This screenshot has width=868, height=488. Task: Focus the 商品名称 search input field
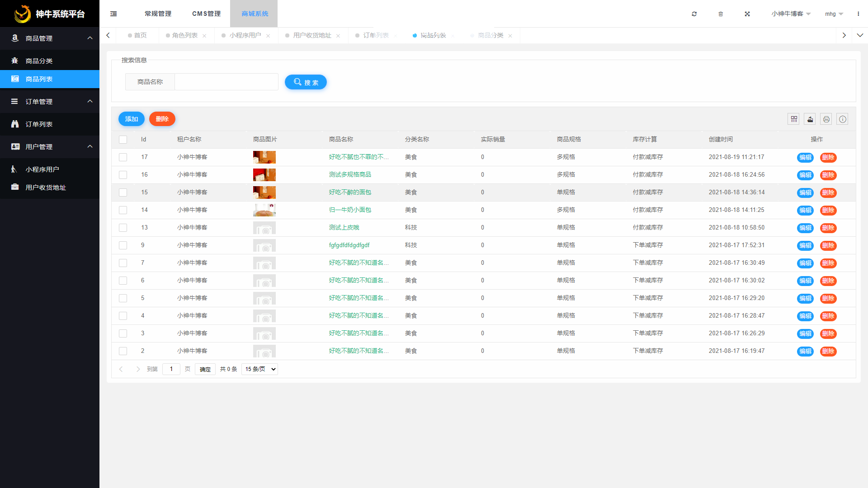pyautogui.click(x=226, y=82)
